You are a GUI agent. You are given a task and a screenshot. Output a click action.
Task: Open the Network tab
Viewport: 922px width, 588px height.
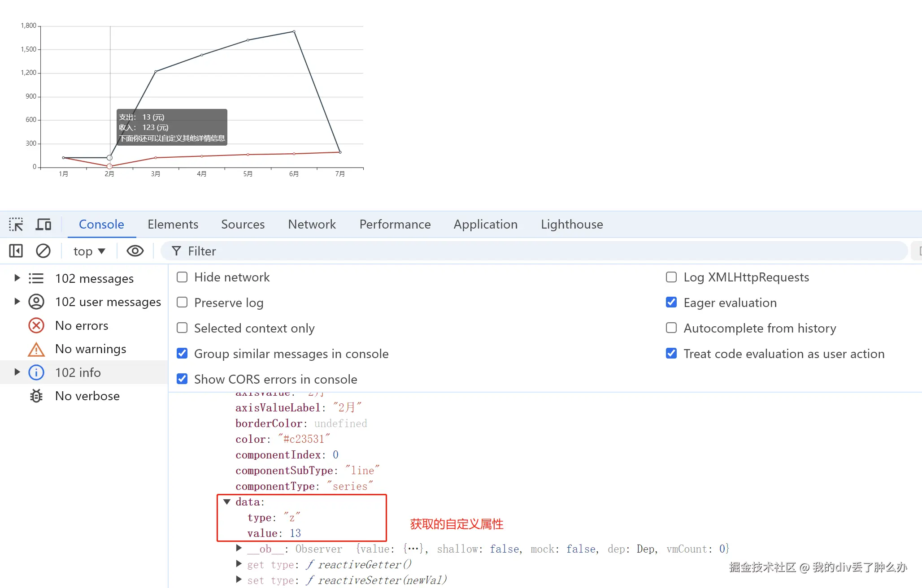(312, 224)
